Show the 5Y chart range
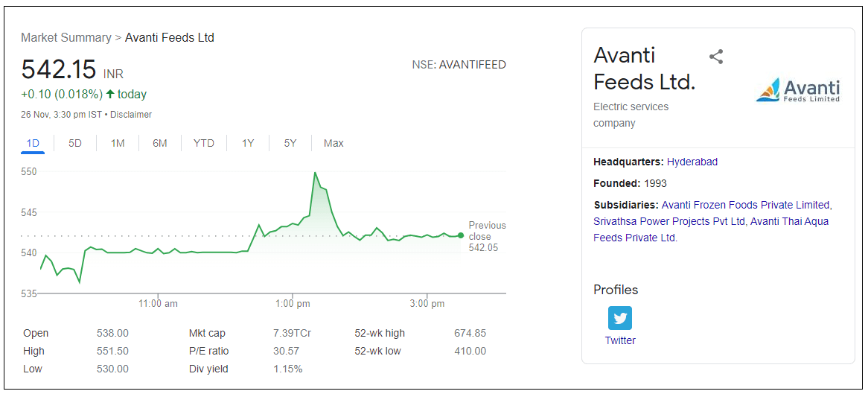 coord(290,143)
